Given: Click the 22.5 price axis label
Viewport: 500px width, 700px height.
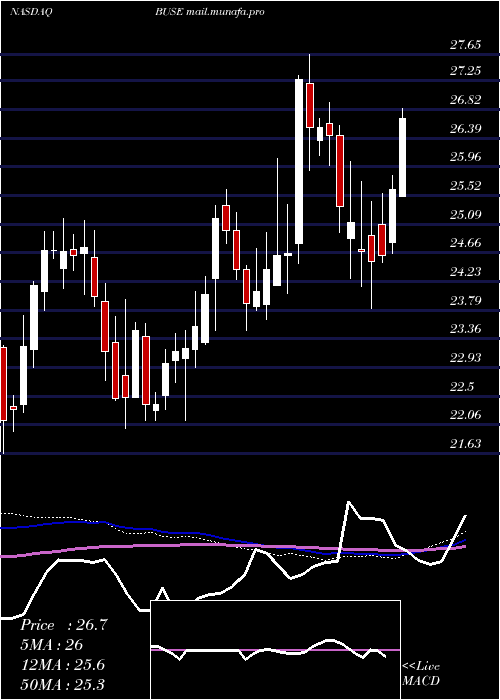Looking at the screenshot, I should click(461, 386).
